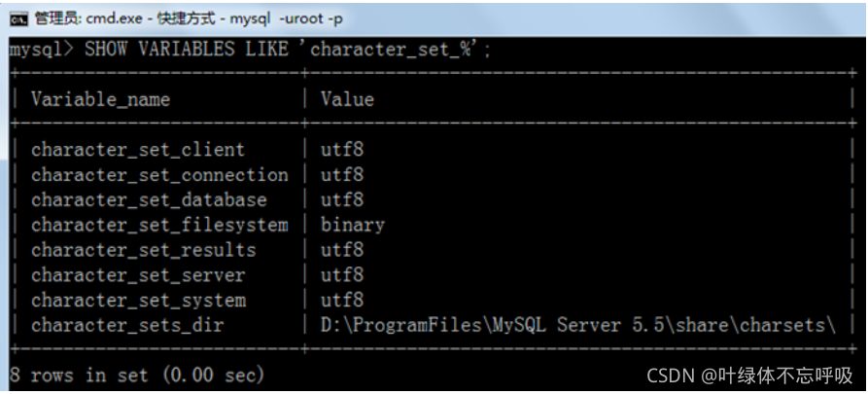
Task: Select the character_sets_dir variable text
Action: point(127,325)
